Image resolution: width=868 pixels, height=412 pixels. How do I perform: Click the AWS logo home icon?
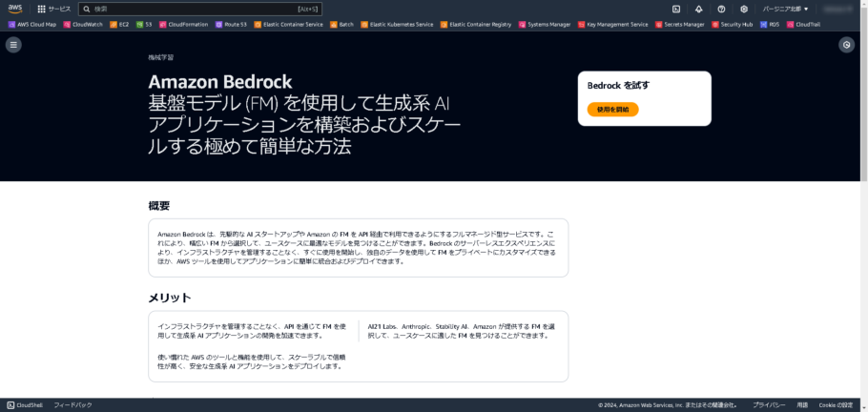pyautogui.click(x=15, y=9)
